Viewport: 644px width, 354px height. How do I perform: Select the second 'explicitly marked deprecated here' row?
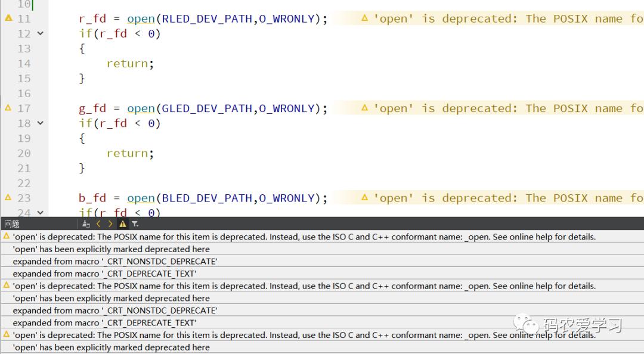[322, 298]
